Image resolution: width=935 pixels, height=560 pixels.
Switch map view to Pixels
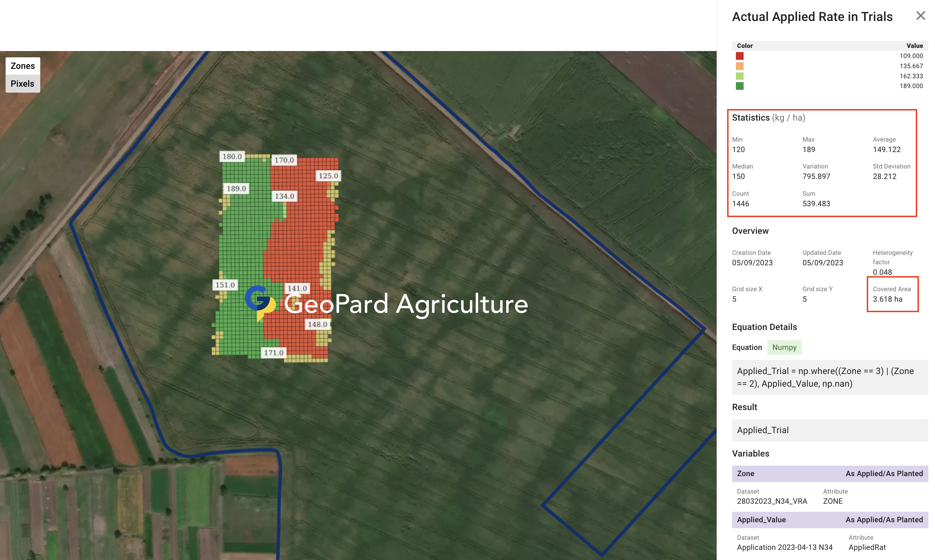(x=23, y=84)
